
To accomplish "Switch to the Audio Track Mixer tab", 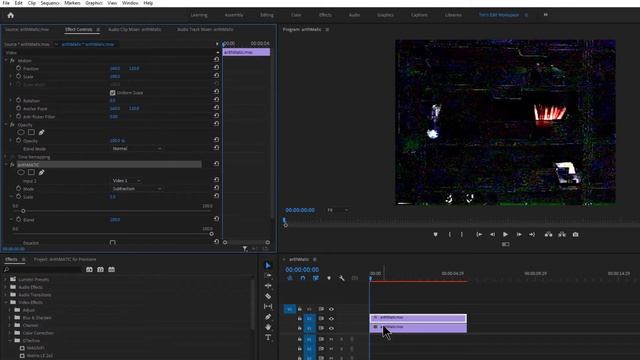I will pos(205,29).
